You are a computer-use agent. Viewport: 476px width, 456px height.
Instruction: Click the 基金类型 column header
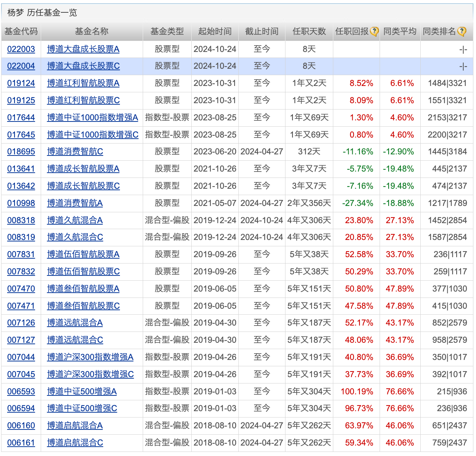tap(167, 32)
